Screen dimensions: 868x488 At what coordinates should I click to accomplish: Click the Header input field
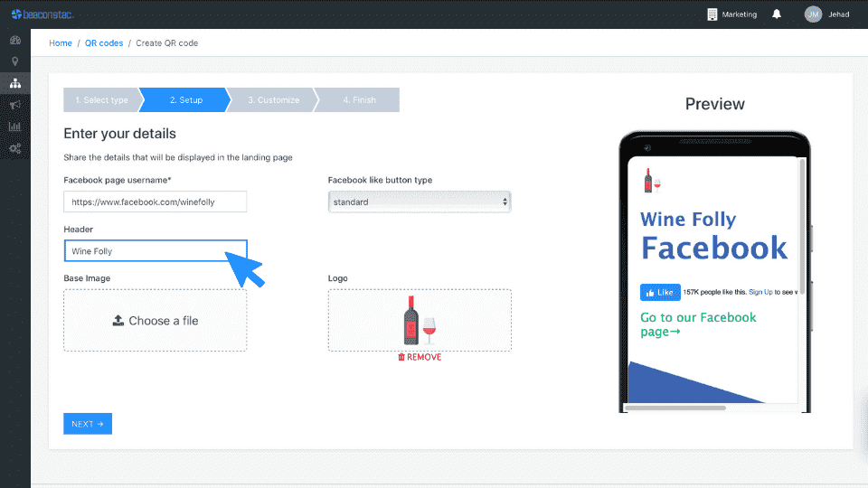[155, 251]
